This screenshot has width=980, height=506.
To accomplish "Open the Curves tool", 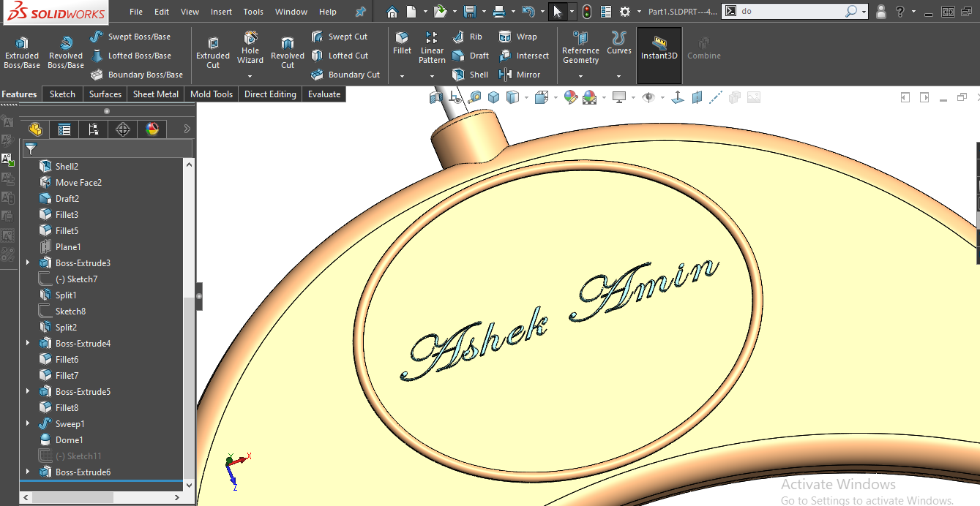I will coord(619,43).
